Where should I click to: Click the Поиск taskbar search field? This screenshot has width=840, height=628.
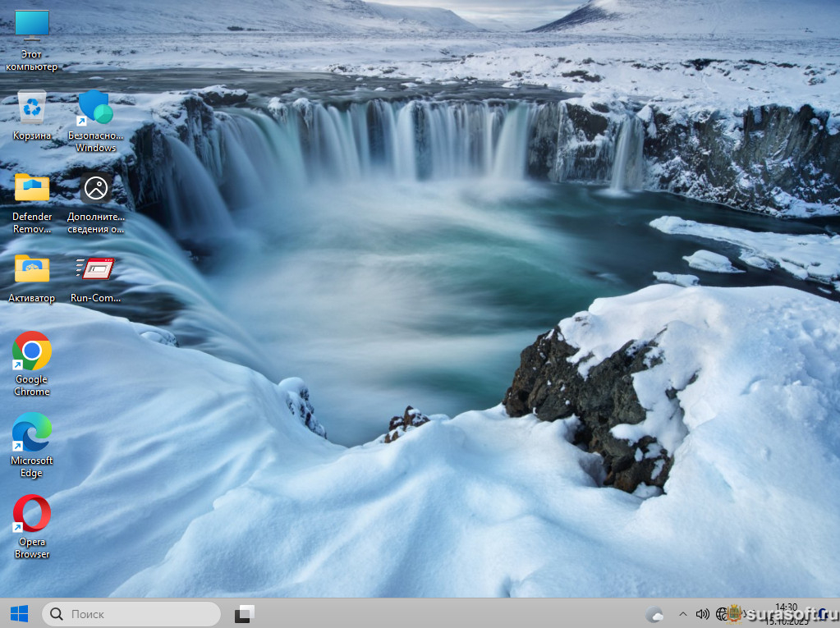click(131, 613)
